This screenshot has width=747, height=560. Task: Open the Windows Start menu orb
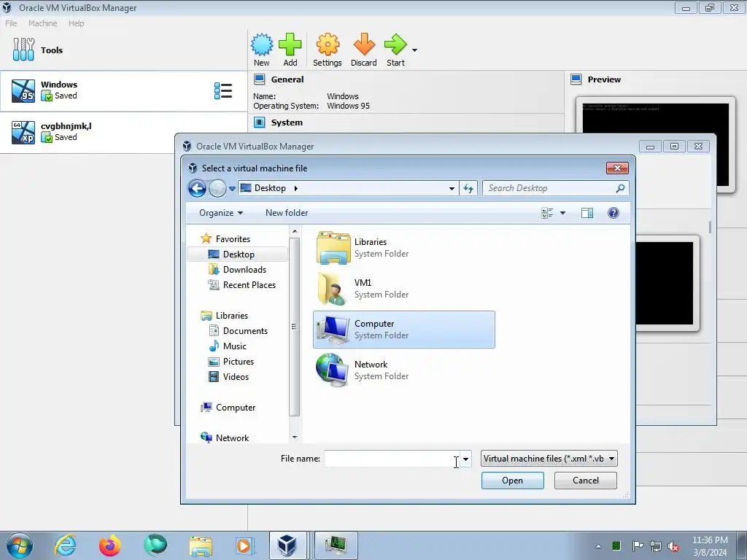point(19,545)
